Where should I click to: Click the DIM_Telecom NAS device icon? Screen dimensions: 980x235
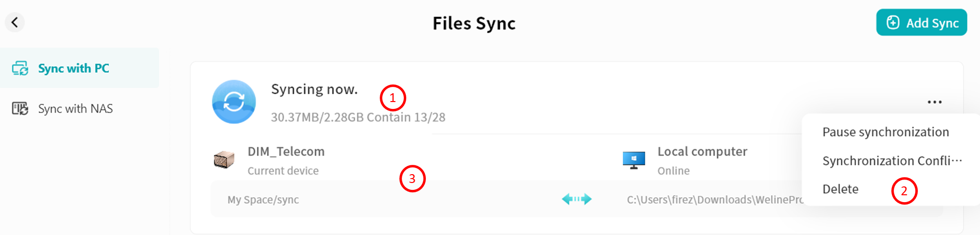(224, 160)
